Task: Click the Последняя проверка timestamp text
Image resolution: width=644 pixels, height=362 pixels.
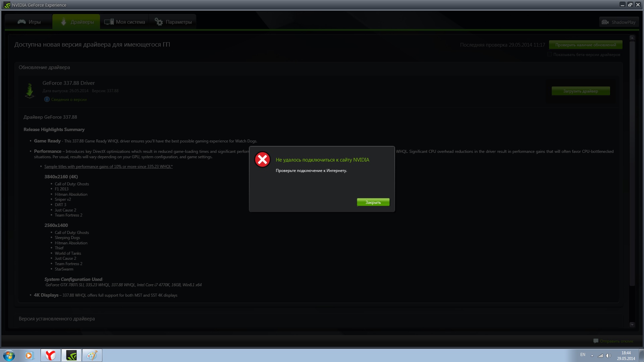Action: coord(502,45)
